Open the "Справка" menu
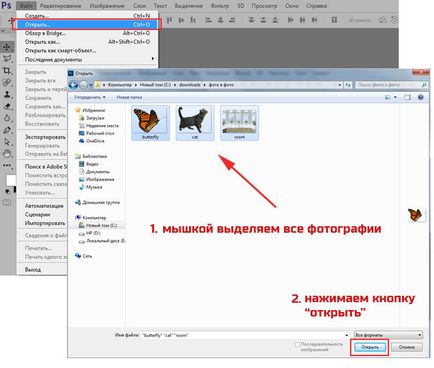 point(316,6)
